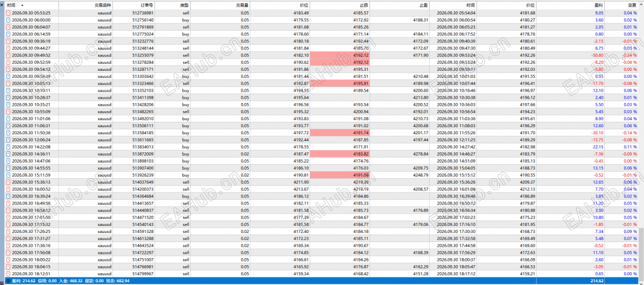Click the sell order icon for 05:53:25 row
Screen dimensions: 644x285
pyautogui.click(x=9, y=13)
